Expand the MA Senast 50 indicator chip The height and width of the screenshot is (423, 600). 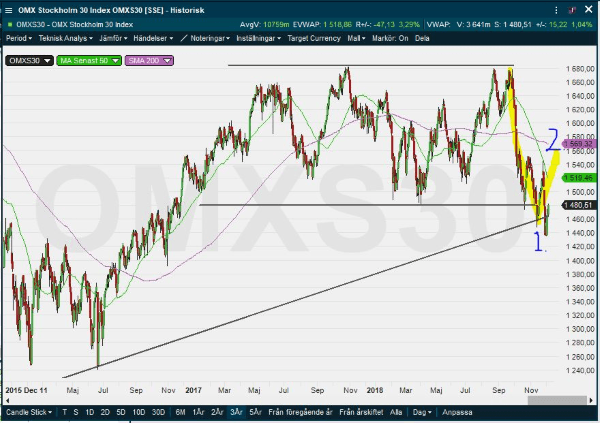click(x=89, y=60)
